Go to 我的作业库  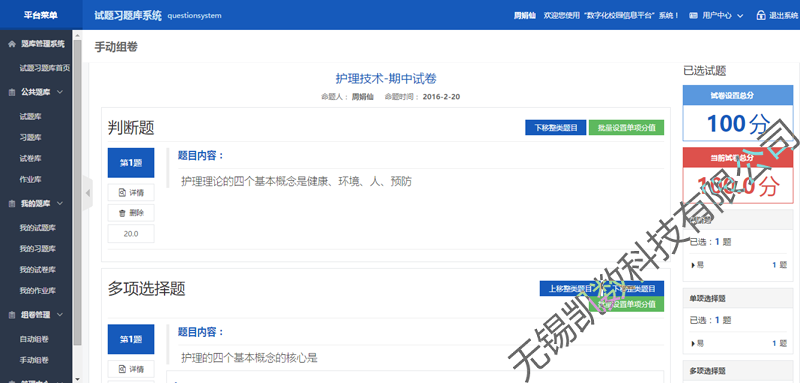click(38, 291)
